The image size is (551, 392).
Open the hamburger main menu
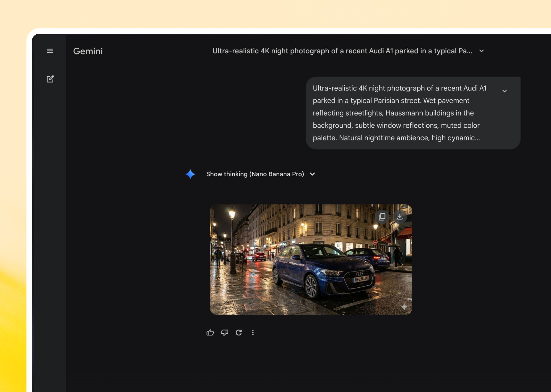click(50, 51)
